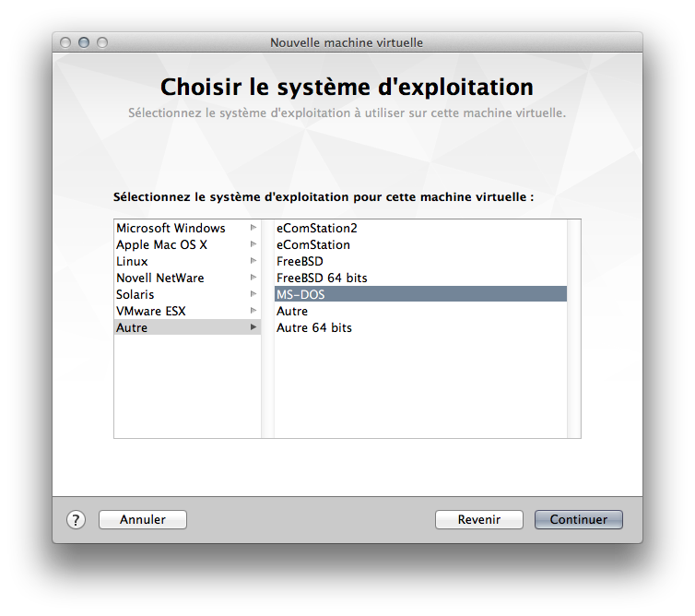The image size is (695, 616).
Task: Open the help question mark button
Action: click(x=76, y=520)
